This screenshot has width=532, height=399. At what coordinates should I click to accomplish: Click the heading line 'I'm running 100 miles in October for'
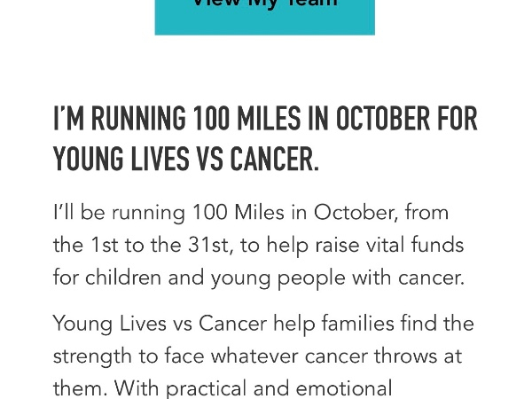click(265, 119)
